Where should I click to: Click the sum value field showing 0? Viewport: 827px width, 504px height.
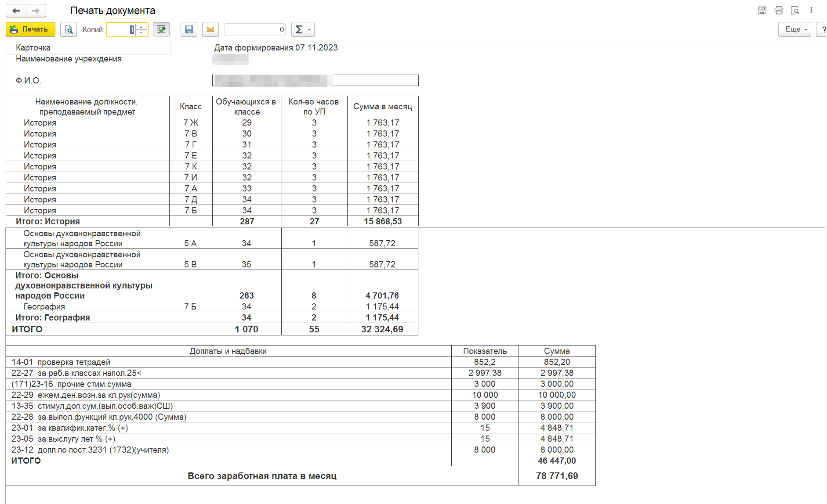tap(255, 29)
